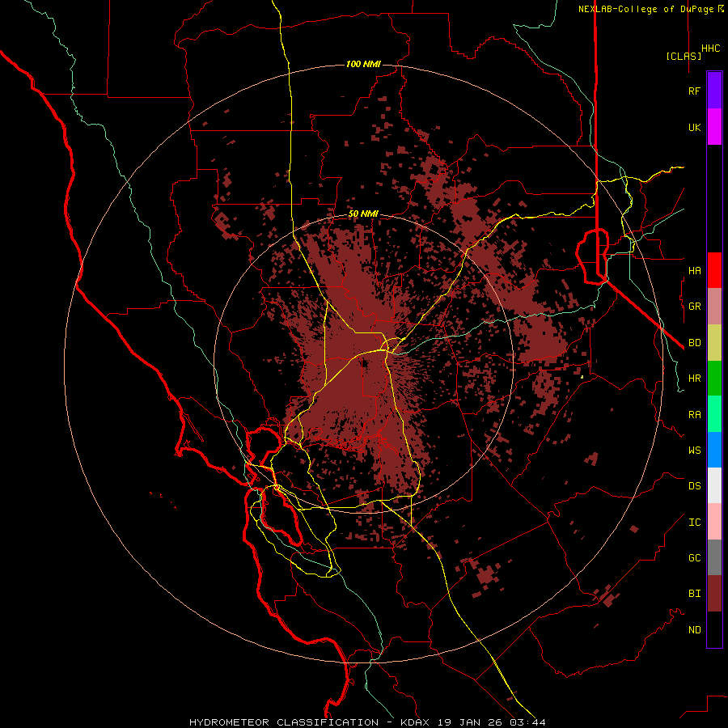The image size is (728, 728).
Task: Click the GC legend label
Action: [695, 557]
